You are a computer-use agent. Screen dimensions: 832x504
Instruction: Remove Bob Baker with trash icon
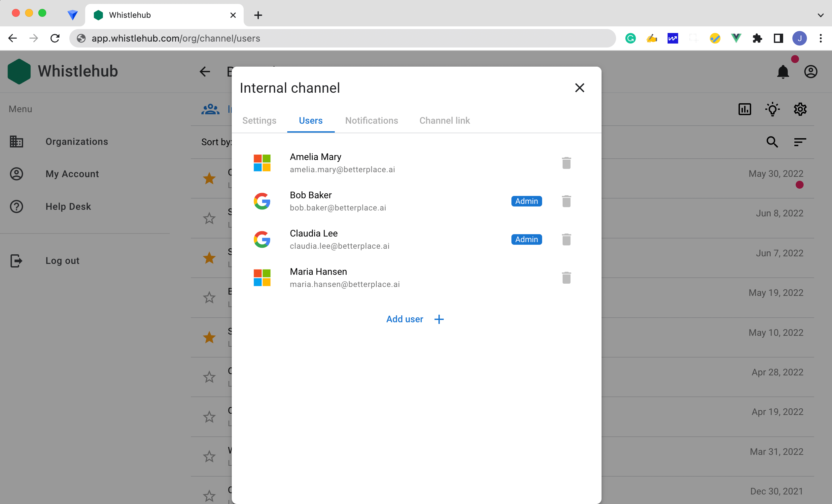[x=566, y=202]
